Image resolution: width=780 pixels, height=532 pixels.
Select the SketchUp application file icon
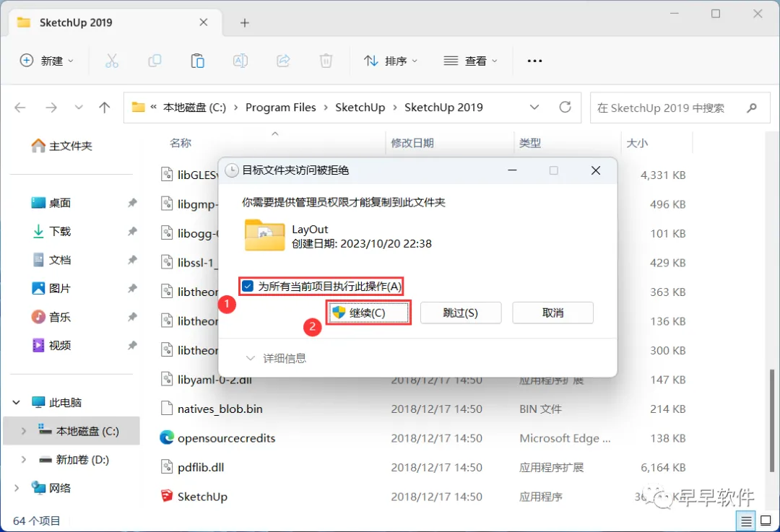click(x=166, y=496)
